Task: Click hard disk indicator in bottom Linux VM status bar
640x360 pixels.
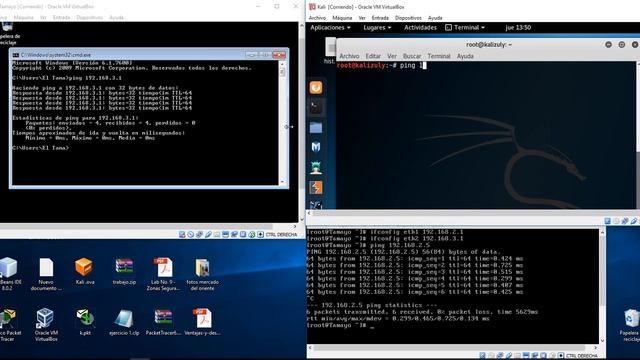Action: tap(482, 356)
